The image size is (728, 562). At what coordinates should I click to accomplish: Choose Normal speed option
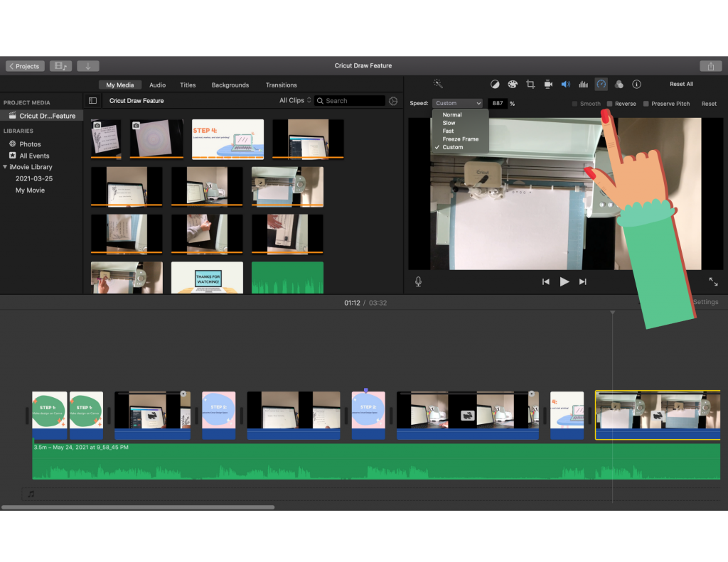pos(451,114)
